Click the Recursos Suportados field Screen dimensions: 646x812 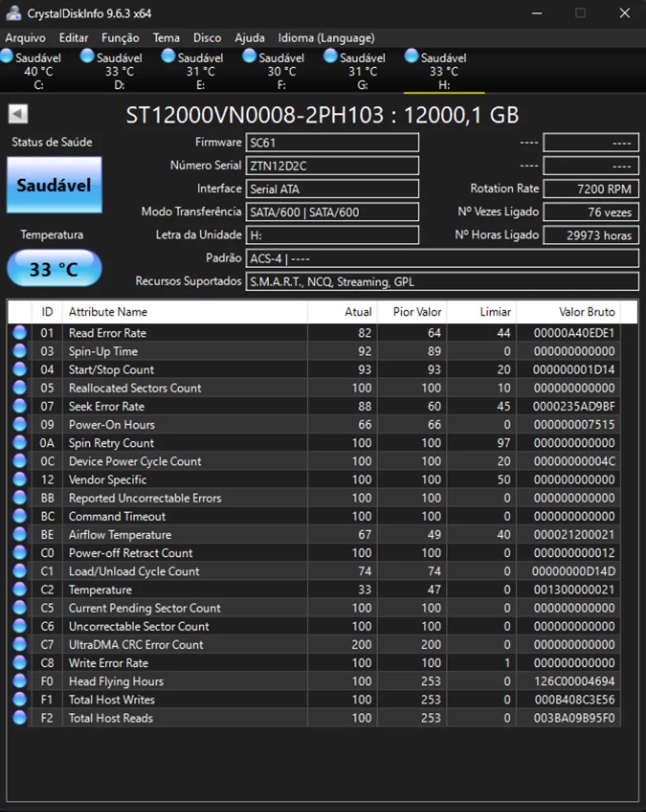tap(442, 282)
